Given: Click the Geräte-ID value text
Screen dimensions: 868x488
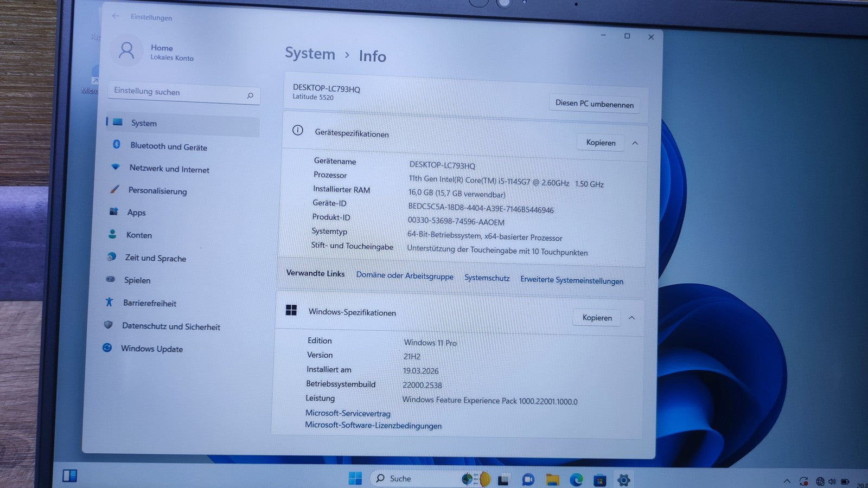Looking at the screenshot, I should pos(481,209).
